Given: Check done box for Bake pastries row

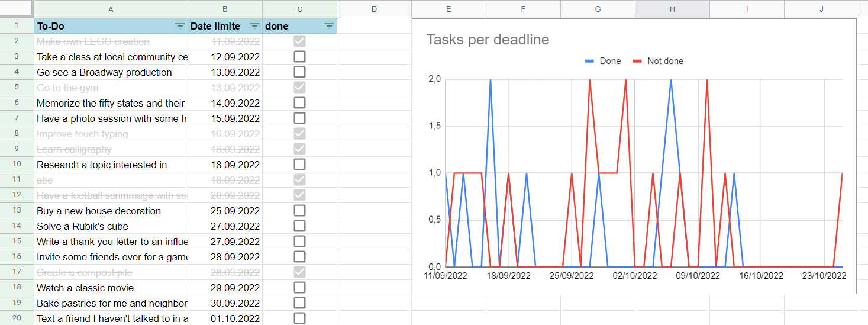Looking at the screenshot, I should (300, 303).
